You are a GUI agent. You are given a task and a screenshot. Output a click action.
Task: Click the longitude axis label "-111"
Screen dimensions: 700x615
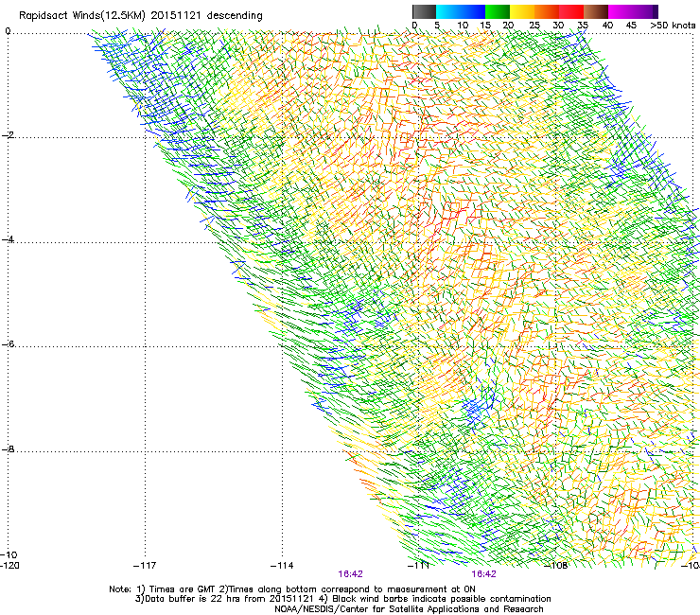tap(419, 566)
